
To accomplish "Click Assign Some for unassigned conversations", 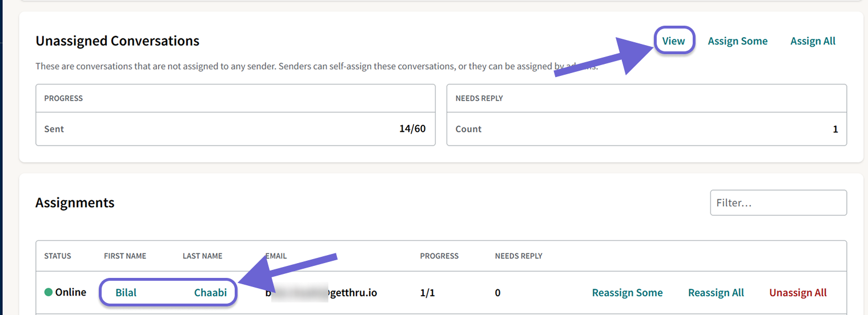I will click(x=737, y=41).
